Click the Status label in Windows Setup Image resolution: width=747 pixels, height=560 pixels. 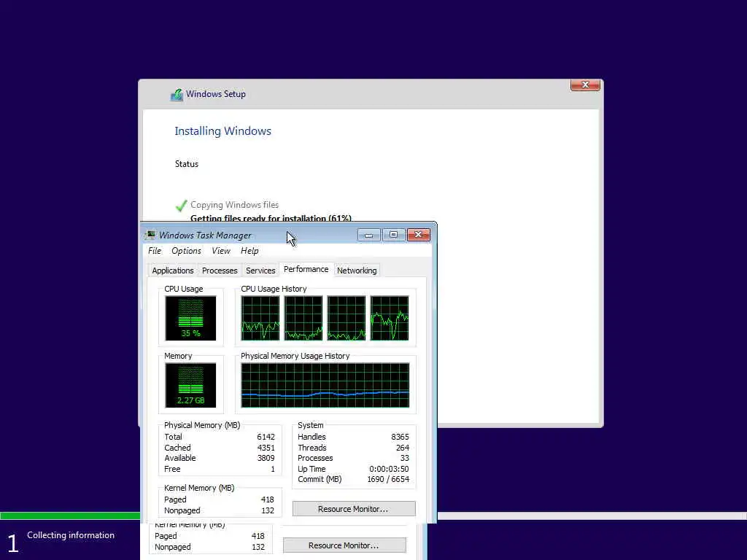(186, 164)
